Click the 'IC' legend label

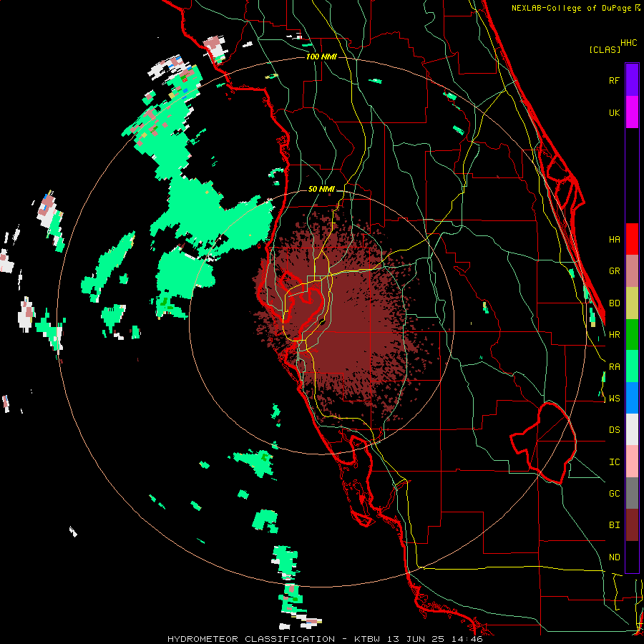point(614,462)
